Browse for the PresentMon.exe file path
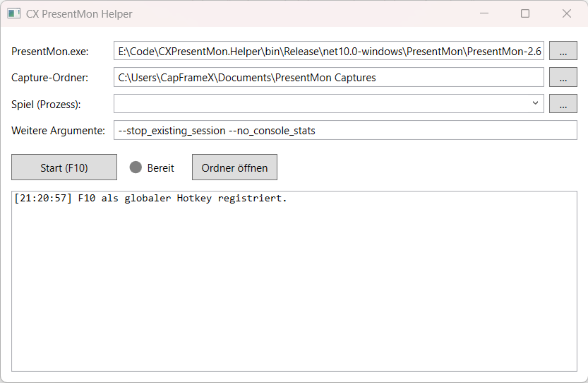Screen dimensions: 588x383 tap(563, 51)
